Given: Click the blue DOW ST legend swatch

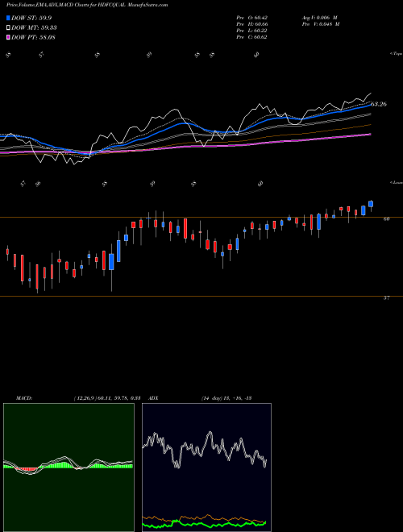Looking at the screenshot, I should point(8,18).
